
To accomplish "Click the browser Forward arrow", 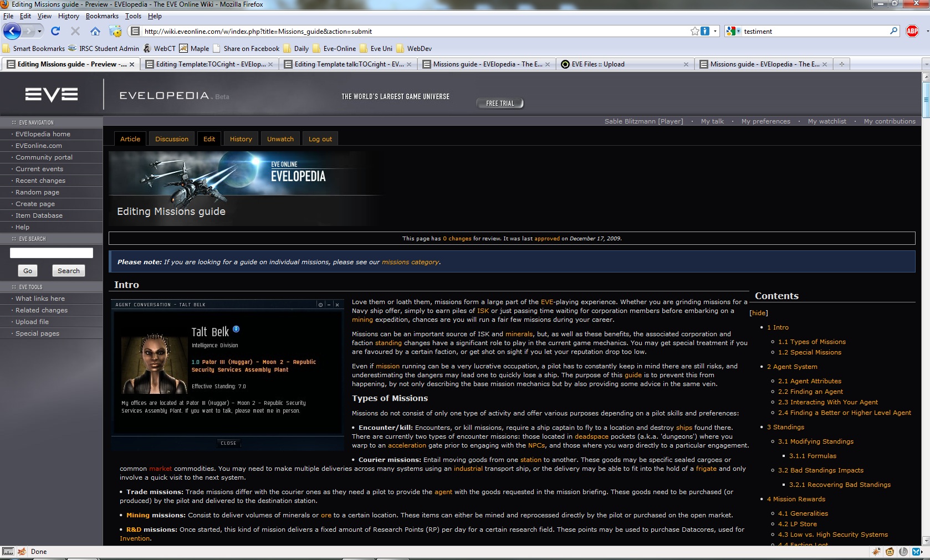I will 29,31.
